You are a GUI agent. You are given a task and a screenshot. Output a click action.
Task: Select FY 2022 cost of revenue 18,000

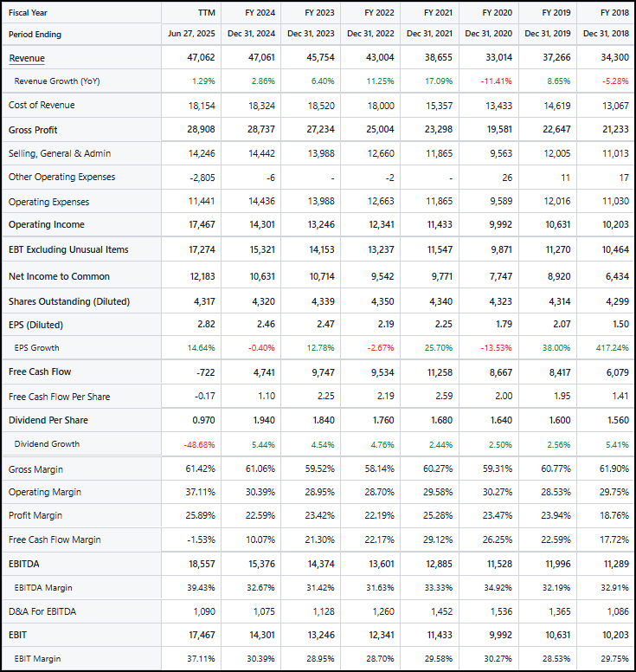pos(381,106)
